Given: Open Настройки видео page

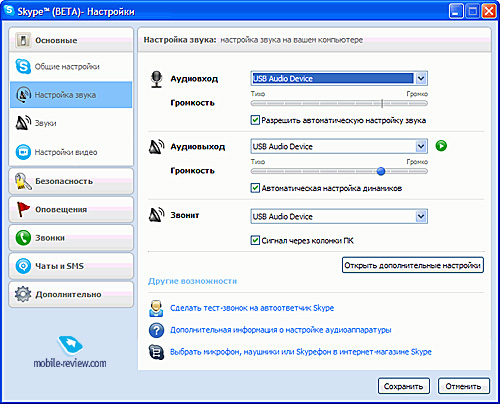Looking at the screenshot, I should 71,152.
